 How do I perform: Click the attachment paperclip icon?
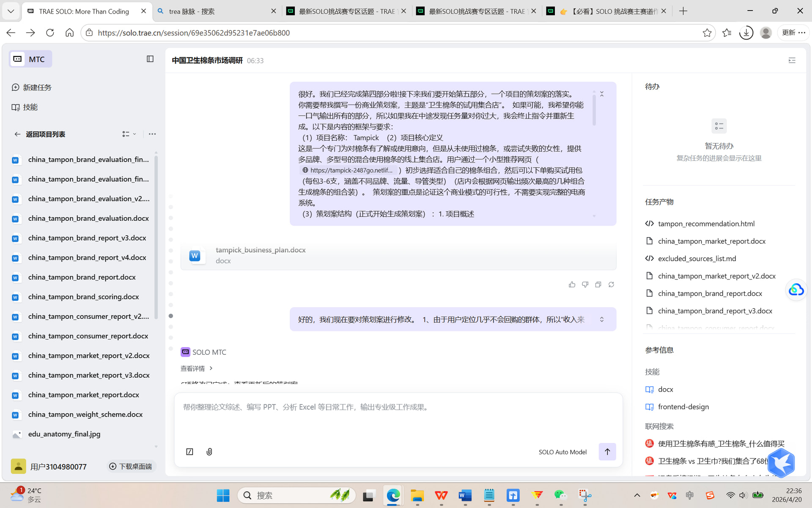coord(209,452)
